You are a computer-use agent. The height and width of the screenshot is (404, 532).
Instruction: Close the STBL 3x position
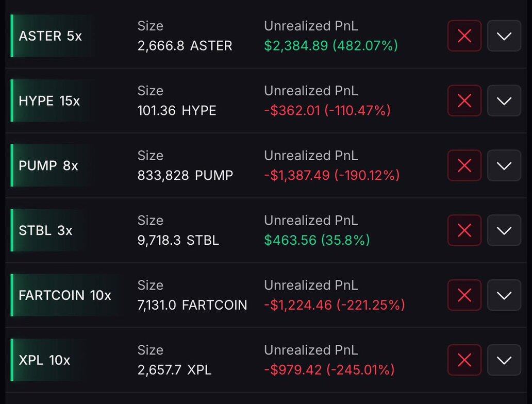click(x=464, y=230)
